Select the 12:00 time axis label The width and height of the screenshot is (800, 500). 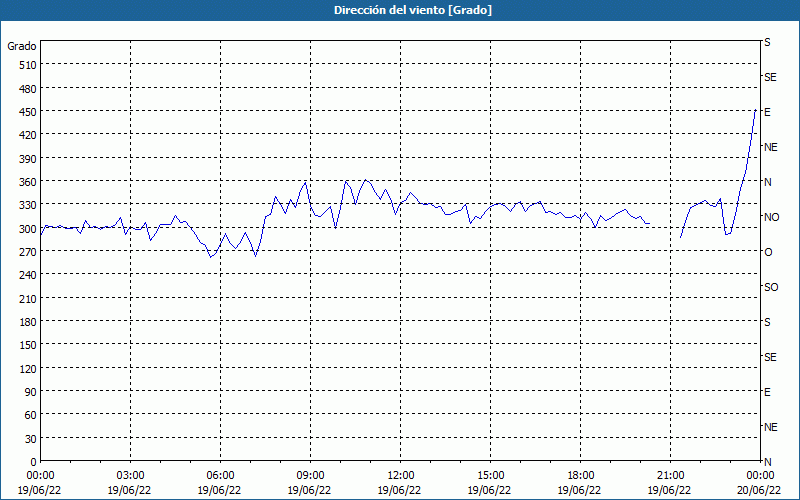401,476
